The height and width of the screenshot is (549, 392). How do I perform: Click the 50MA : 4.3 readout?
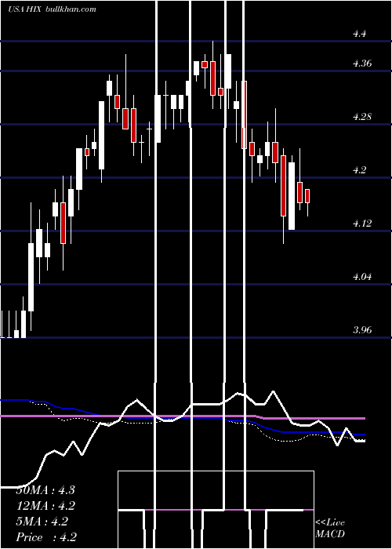45,490
